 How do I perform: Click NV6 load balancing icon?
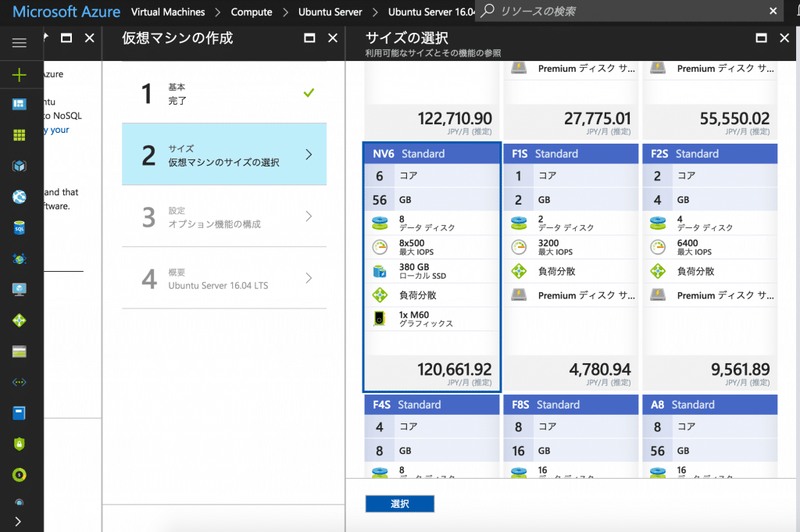[380, 295]
